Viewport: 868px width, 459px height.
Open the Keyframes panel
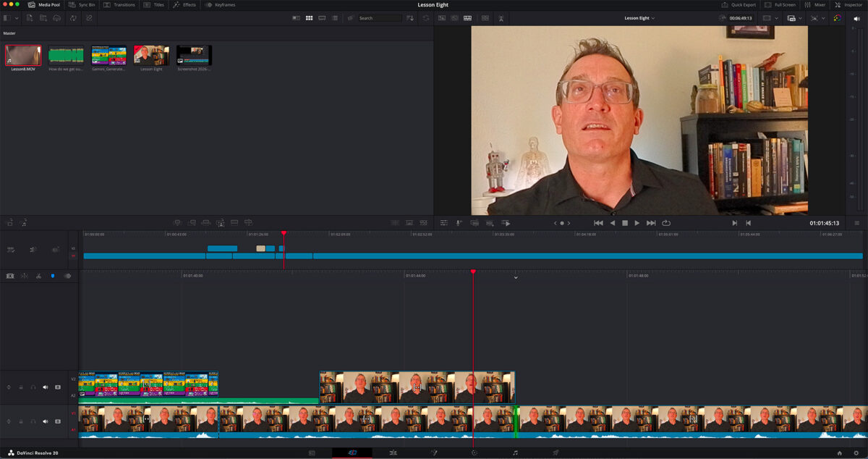(x=220, y=5)
